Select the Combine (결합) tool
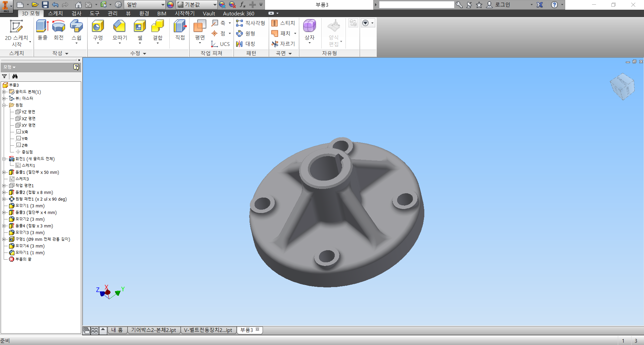644x345 pixels. coord(158,31)
